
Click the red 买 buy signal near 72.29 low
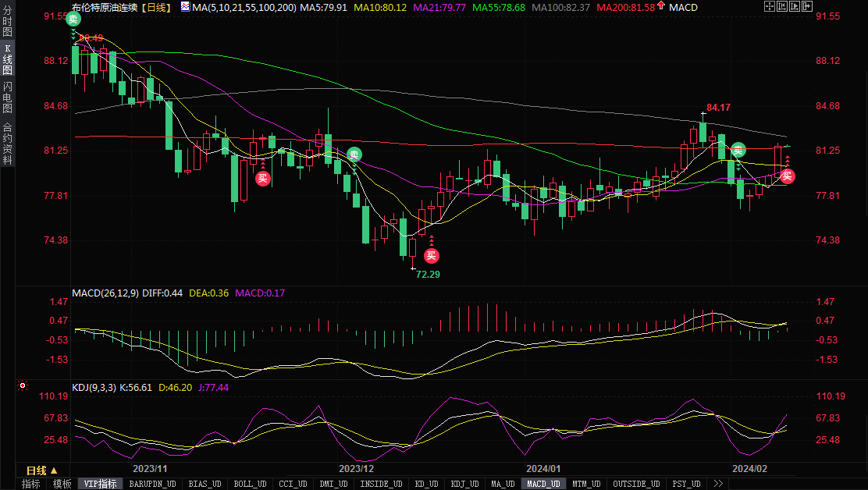(431, 255)
